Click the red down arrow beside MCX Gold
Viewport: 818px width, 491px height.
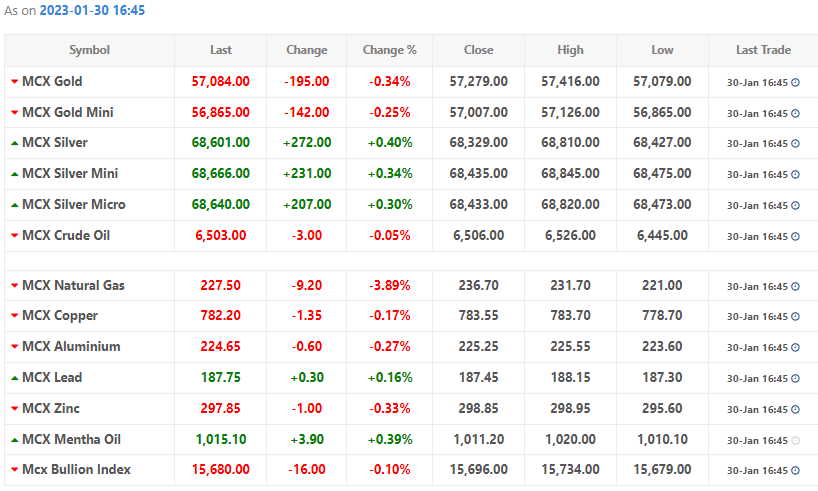15,81
